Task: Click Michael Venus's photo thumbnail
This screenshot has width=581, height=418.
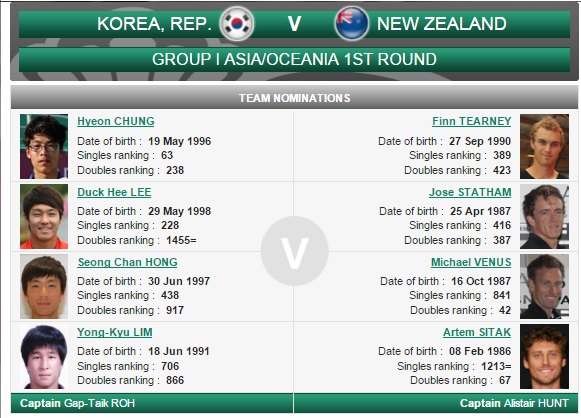Action: (x=544, y=286)
